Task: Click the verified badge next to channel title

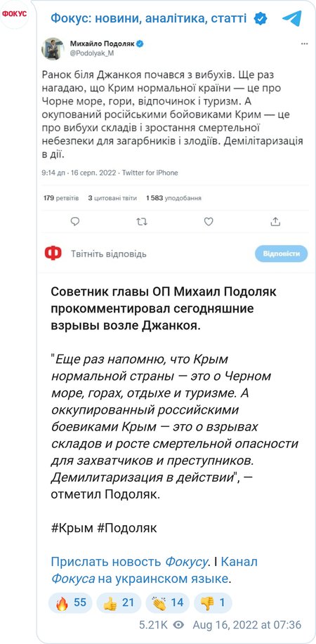Action: [261, 18]
